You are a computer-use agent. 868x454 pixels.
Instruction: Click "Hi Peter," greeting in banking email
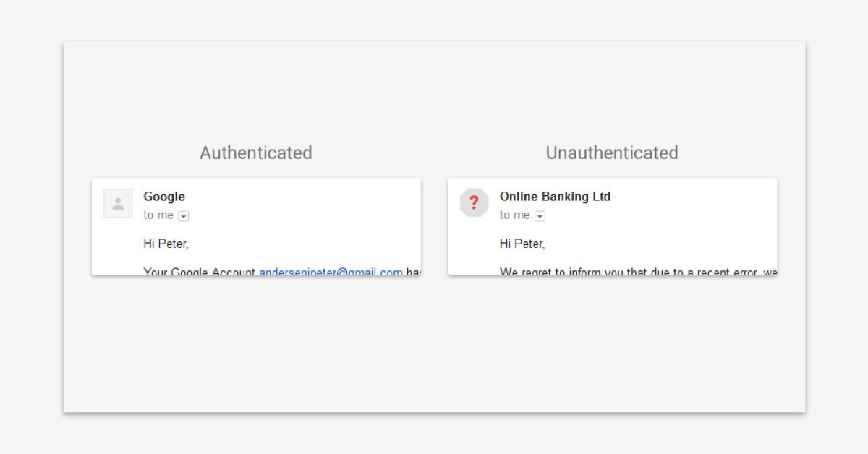pyautogui.click(x=522, y=244)
